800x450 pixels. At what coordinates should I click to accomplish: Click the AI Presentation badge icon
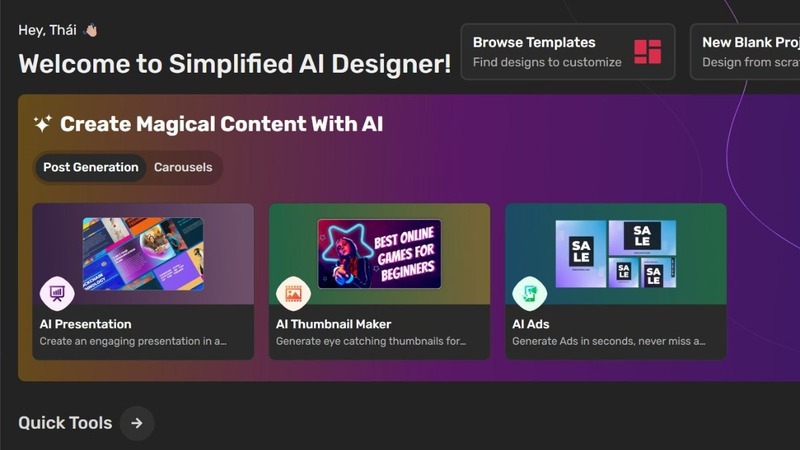point(57,293)
